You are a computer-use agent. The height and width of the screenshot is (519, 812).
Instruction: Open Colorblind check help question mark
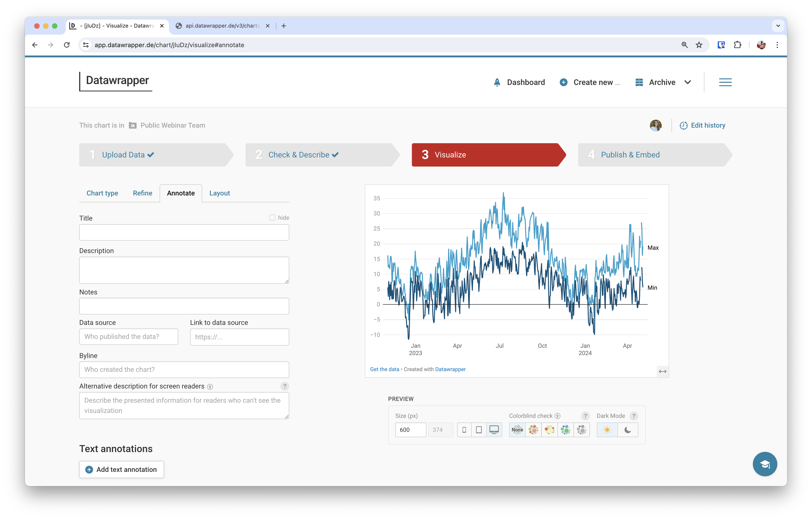pyautogui.click(x=585, y=416)
